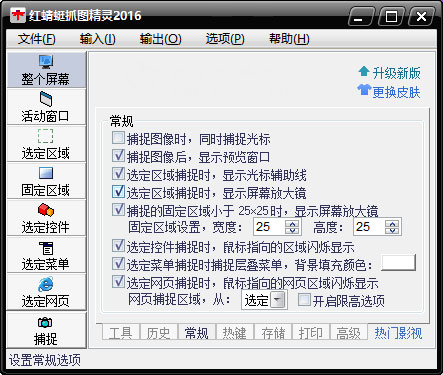Open the 帮助(H) menu
This screenshot has width=443, height=375.
[x=289, y=39]
